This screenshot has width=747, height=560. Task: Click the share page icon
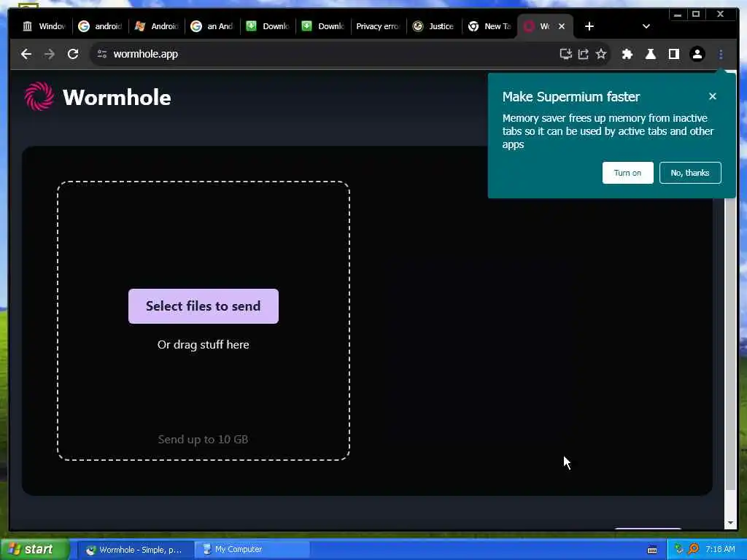583,54
